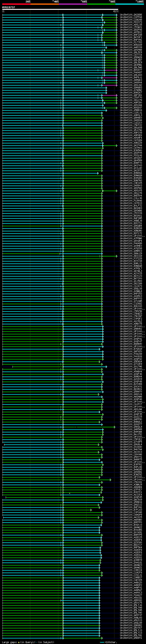Select hit label UniRef100_A6GAW8
Viewport: 146px width, 644px height.
pyautogui.click(x=131, y=397)
